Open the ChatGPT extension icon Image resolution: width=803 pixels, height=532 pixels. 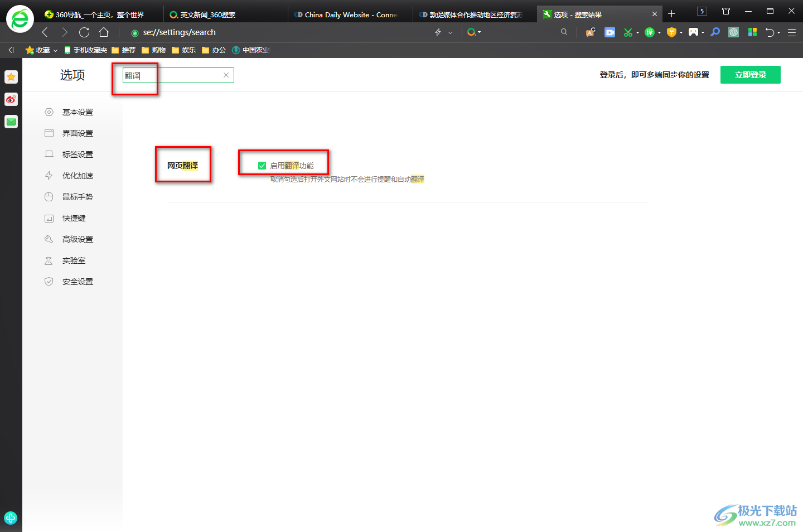tap(734, 32)
